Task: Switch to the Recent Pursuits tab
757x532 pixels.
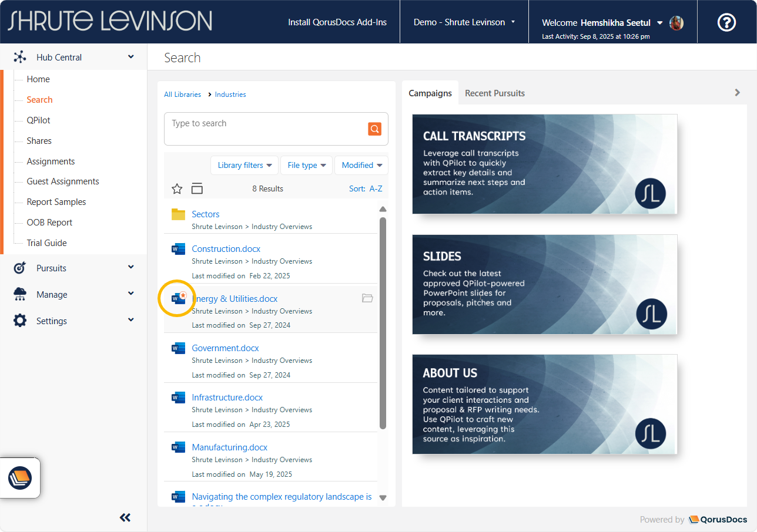Action: [494, 93]
